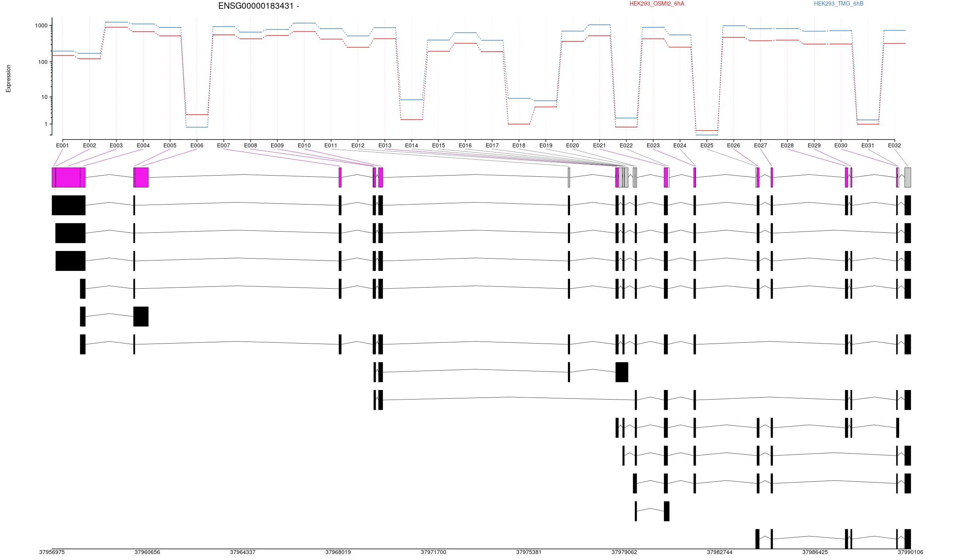Click genomic coordinate 37979062
Viewport: 954px width, 560px height.
click(624, 552)
